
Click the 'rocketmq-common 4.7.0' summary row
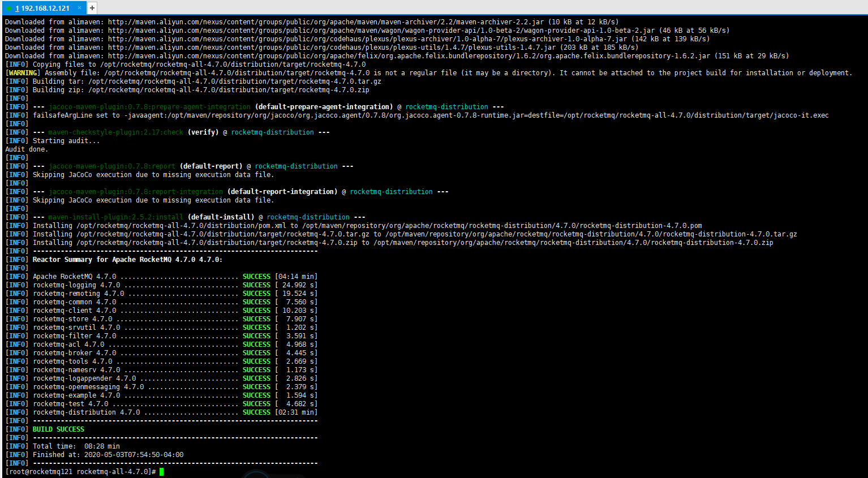(161, 302)
